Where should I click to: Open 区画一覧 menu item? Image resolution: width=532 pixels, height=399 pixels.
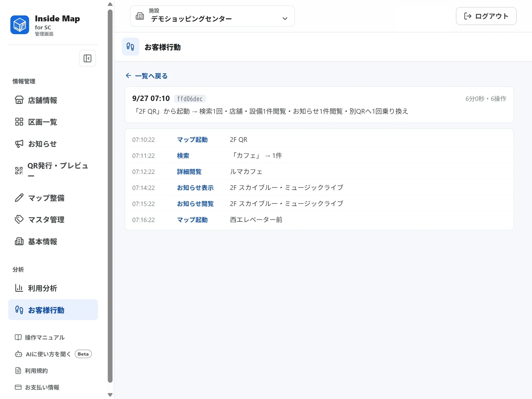(53, 122)
